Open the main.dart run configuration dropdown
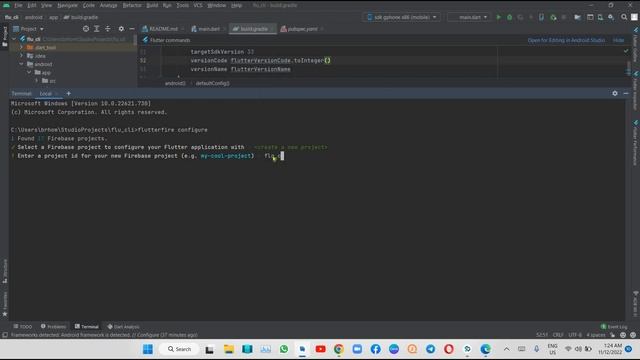The image size is (640, 360). click(469, 17)
